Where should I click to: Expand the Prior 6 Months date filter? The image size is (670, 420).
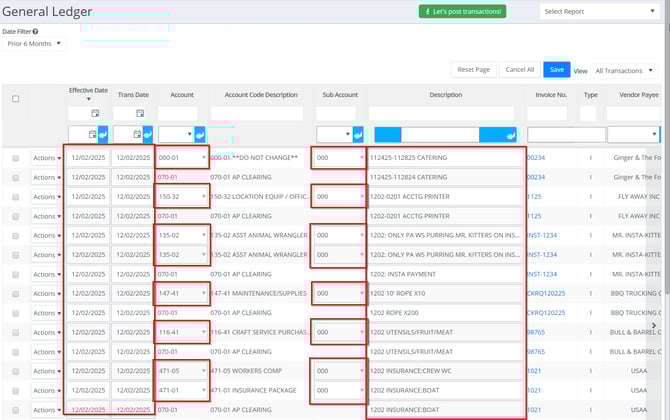[34, 44]
